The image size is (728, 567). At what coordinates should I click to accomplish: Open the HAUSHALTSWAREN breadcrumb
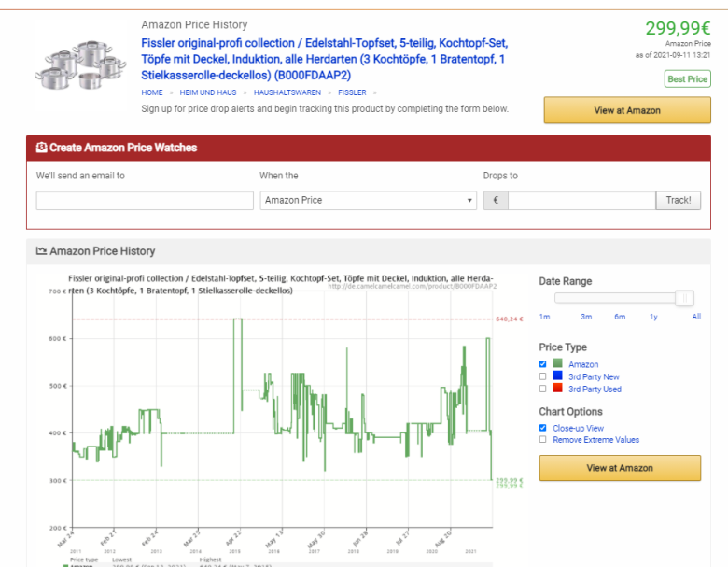coord(287,92)
